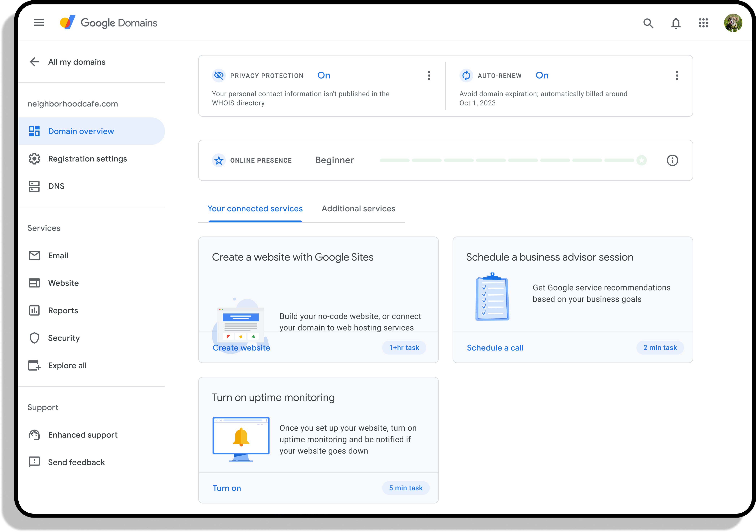Click the star badge ending the progress bar
The height and width of the screenshot is (532, 756).
click(x=641, y=160)
